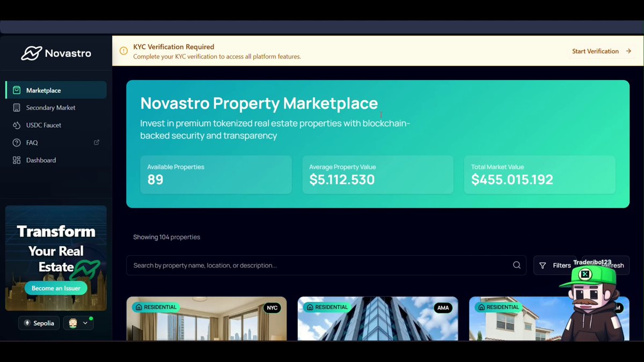Click the AMA location badge
Viewport: 644px width, 362px height.
(x=443, y=308)
